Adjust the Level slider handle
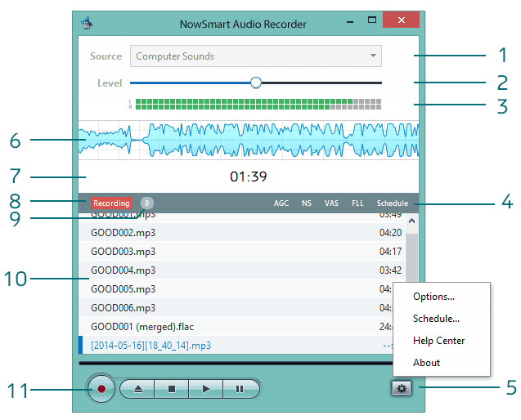Viewport: 521px width, 420px height. click(256, 83)
